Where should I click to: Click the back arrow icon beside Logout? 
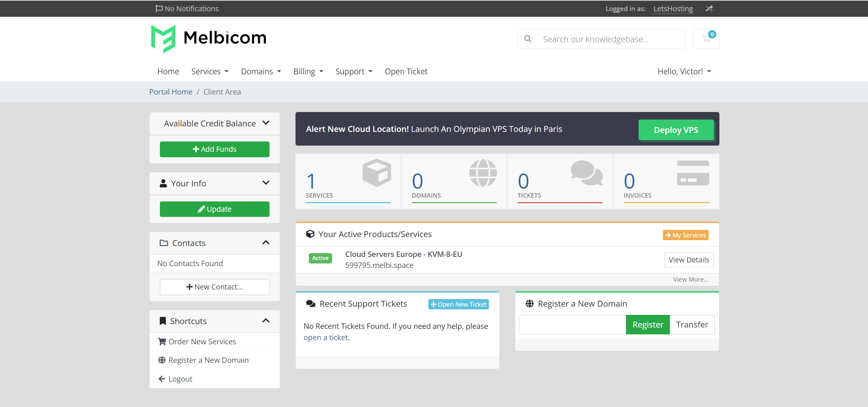pos(162,379)
